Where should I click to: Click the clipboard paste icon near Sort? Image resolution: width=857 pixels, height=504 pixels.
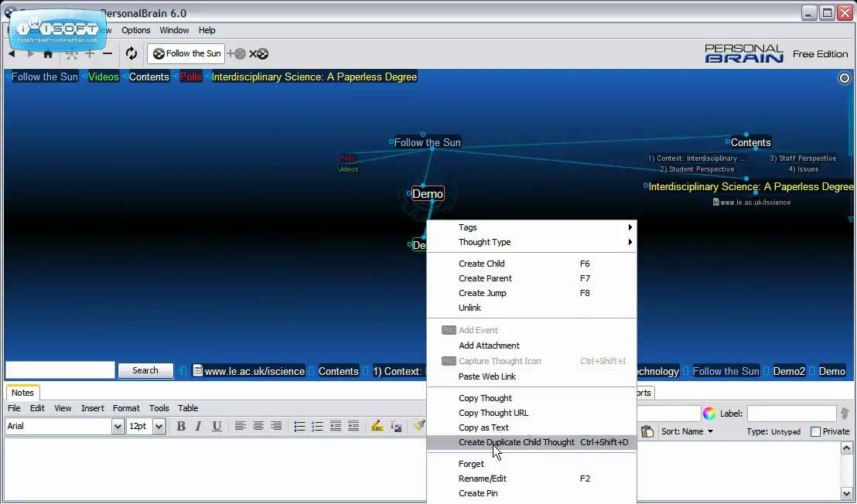click(x=647, y=431)
